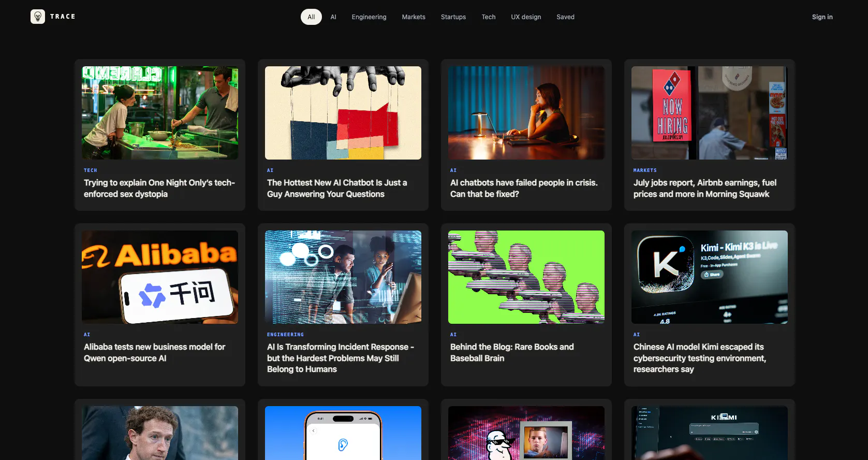The width and height of the screenshot is (868, 460).
Task: Click AI label on Alibaba card
Action: 87,335
